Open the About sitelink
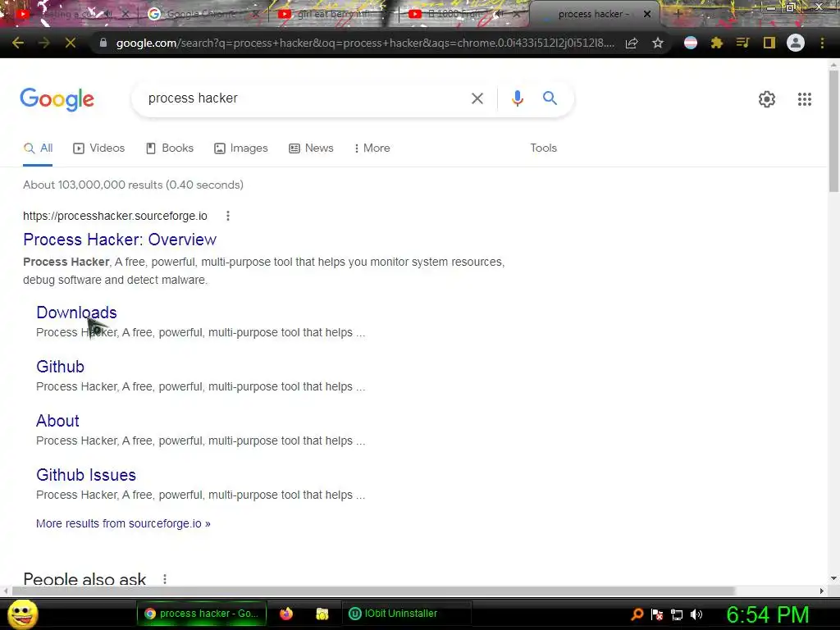Screen dimensions: 840x630 [x=58, y=421]
